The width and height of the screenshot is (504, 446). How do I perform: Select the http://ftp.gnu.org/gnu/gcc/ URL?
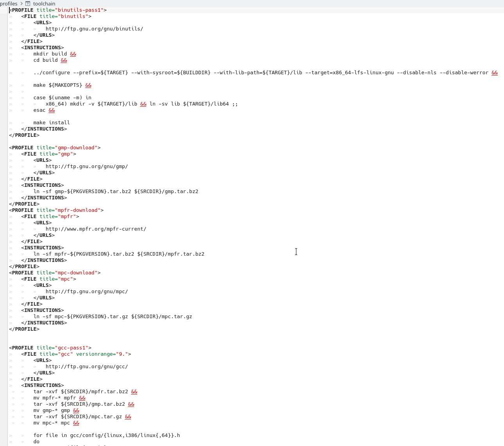87,367
